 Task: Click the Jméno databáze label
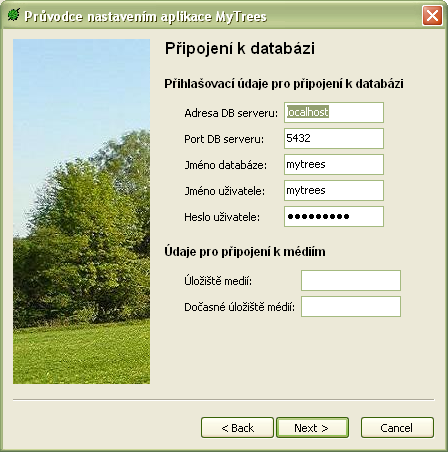(226, 165)
